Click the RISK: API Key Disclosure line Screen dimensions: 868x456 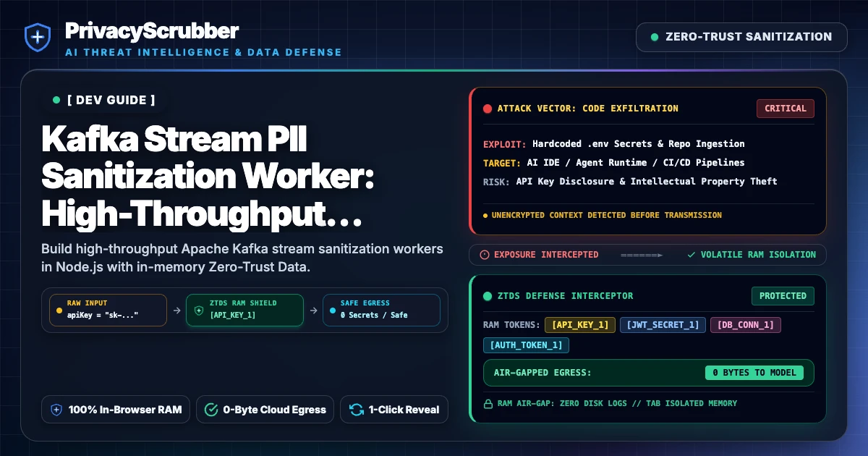(x=630, y=181)
